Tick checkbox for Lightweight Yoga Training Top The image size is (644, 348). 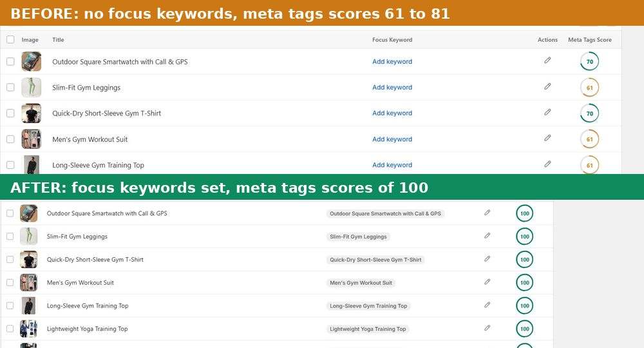tap(10, 329)
